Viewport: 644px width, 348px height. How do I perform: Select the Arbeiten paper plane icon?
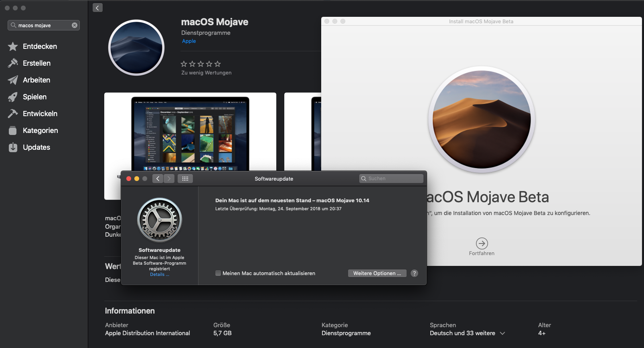click(x=13, y=80)
